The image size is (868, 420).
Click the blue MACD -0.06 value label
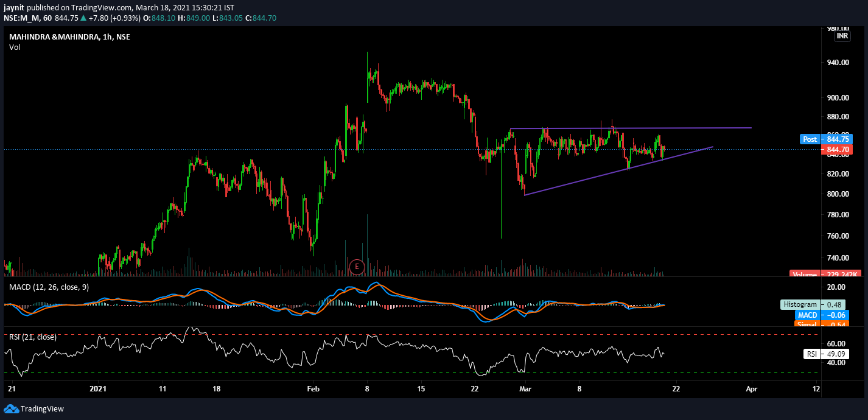pos(823,315)
